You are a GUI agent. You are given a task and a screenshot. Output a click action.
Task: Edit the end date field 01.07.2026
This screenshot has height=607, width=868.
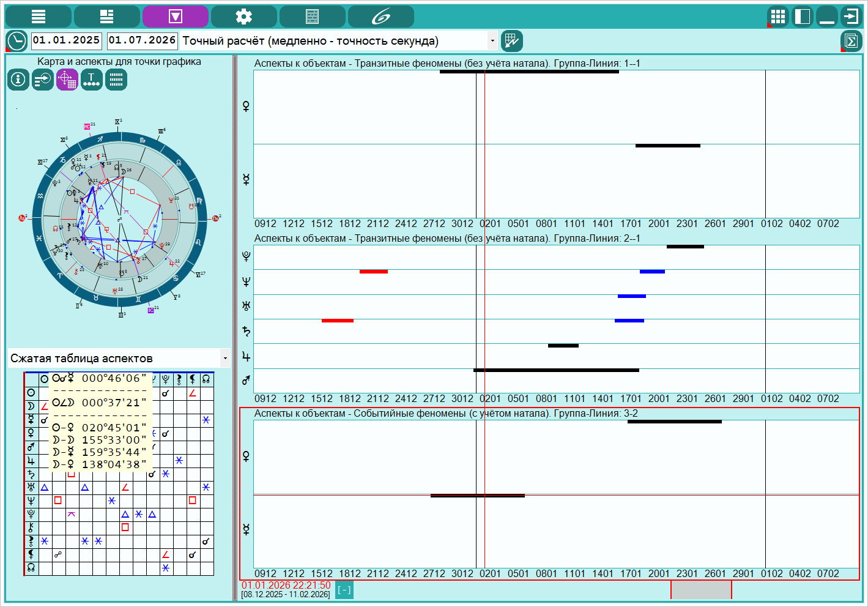point(143,41)
